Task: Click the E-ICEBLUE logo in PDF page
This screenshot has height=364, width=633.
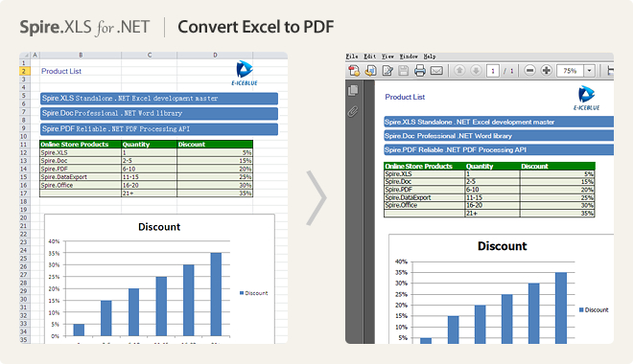Action: (586, 98)
